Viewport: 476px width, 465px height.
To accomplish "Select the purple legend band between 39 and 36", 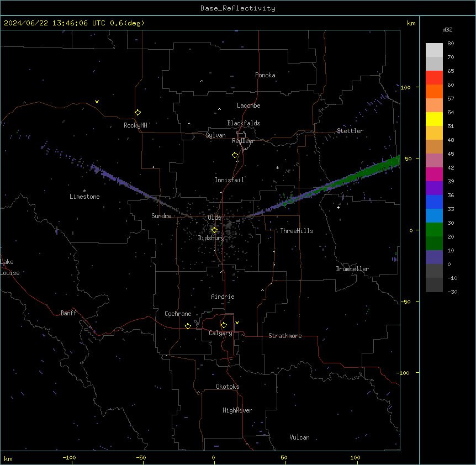I will point(434,188).
